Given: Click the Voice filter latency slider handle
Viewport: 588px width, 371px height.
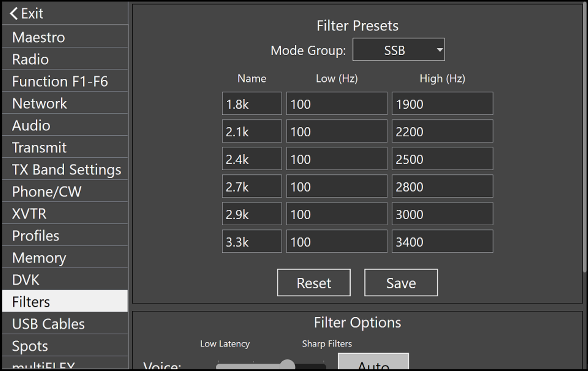Looking at the screenshot, I should pos(287,365).
